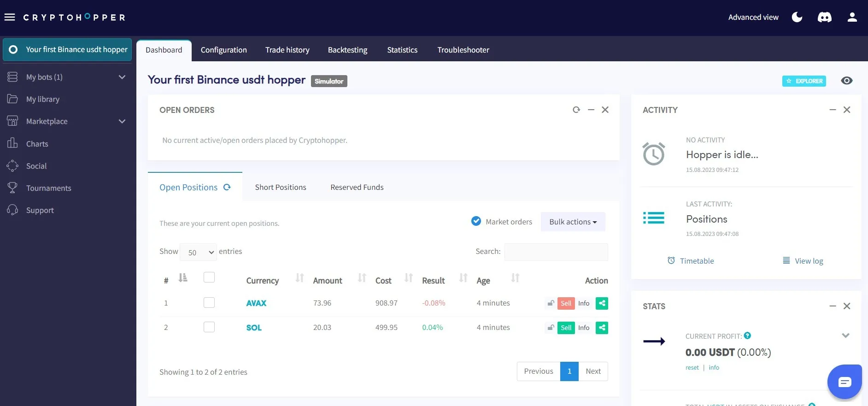Open the Statistics tab
The image size is (868, 406).
pyautogui.click(x=402, y=50)
